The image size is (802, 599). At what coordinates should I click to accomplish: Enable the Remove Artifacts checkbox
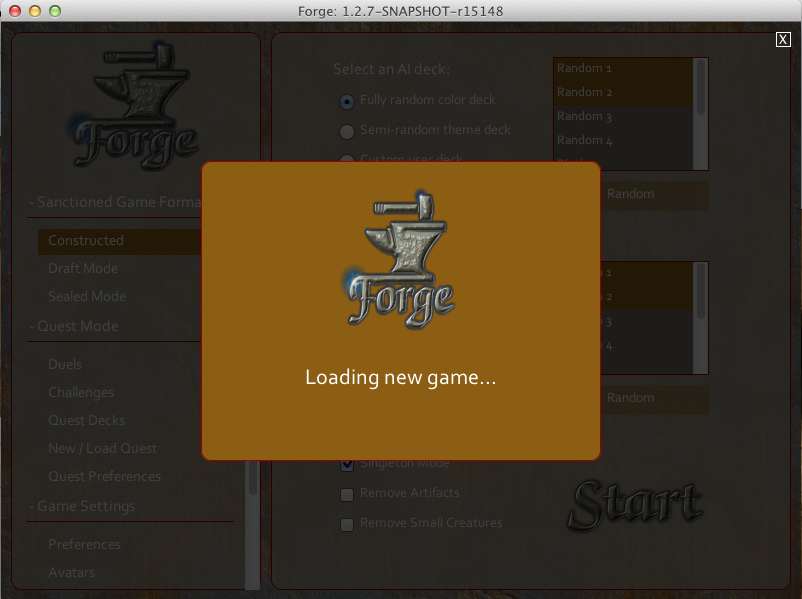[347, 494]
